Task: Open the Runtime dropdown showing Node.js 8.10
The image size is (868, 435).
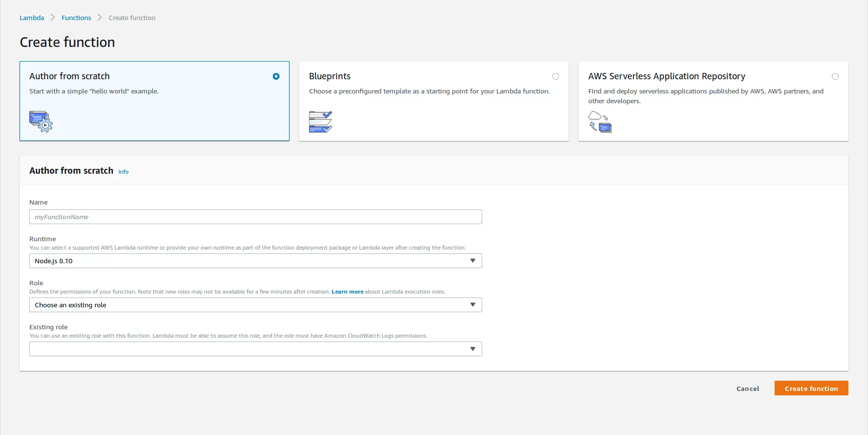Action: pyautogui.click(x=255, y=261)
